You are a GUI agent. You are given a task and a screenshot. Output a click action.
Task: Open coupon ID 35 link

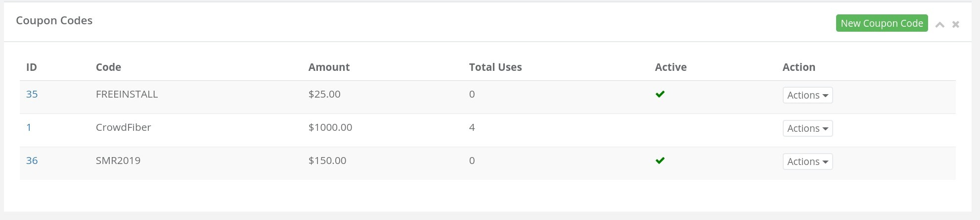coord(32,94)
